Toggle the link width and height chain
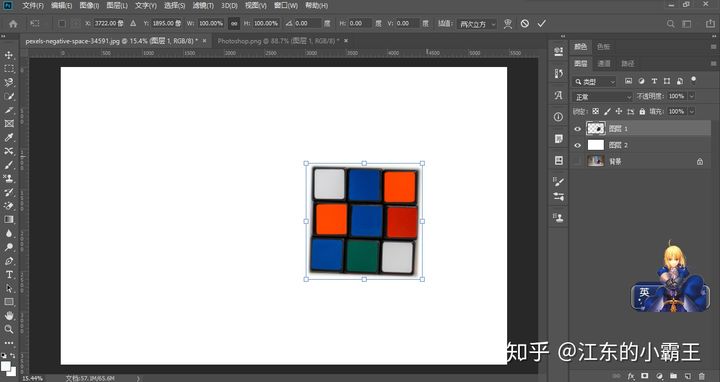This screenshot has width=720, height=382. click(x=234, y=23)
